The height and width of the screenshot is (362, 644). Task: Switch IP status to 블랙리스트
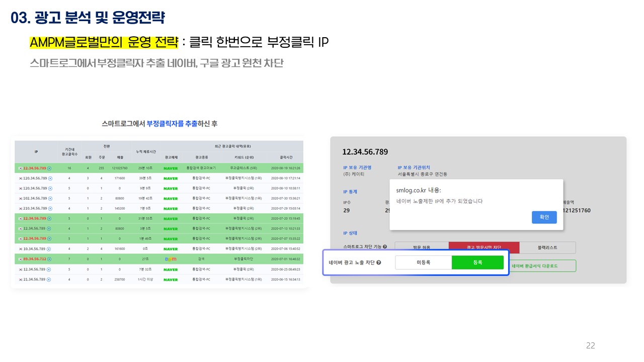point(547,247)
